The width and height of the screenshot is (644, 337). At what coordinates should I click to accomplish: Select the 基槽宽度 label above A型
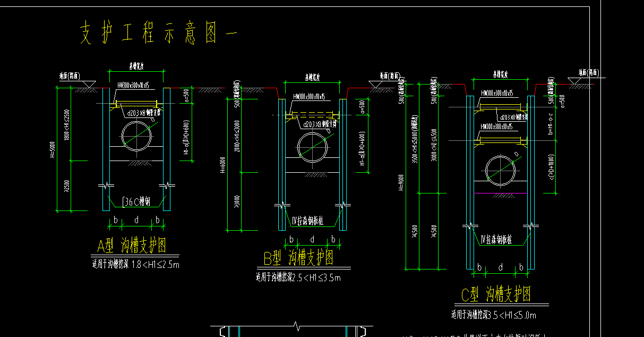[x=137, y=66]
